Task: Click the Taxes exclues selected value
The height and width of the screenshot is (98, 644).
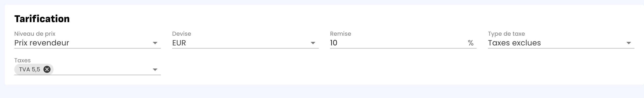Action: [514, 43]
